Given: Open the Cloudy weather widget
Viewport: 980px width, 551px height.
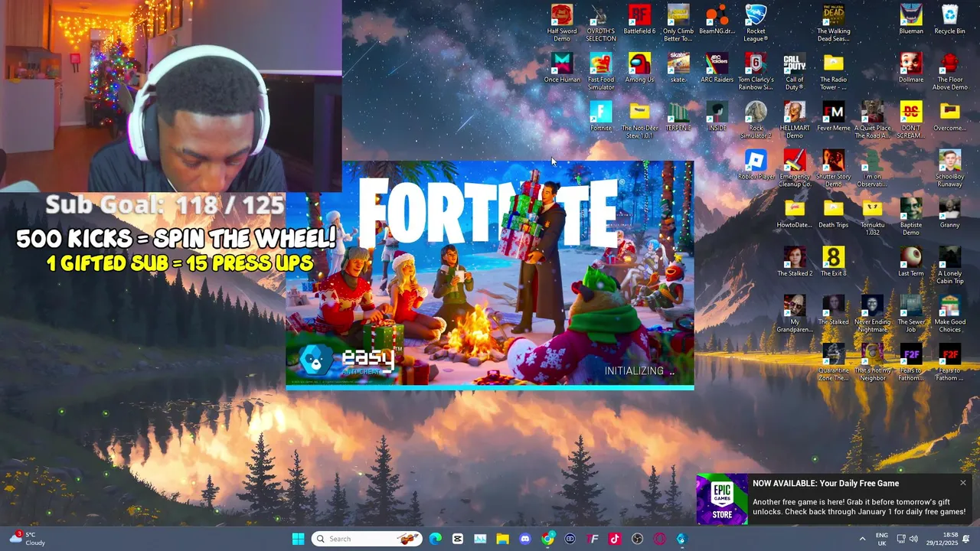Looking at the screenshot, I should pos(28,539).
